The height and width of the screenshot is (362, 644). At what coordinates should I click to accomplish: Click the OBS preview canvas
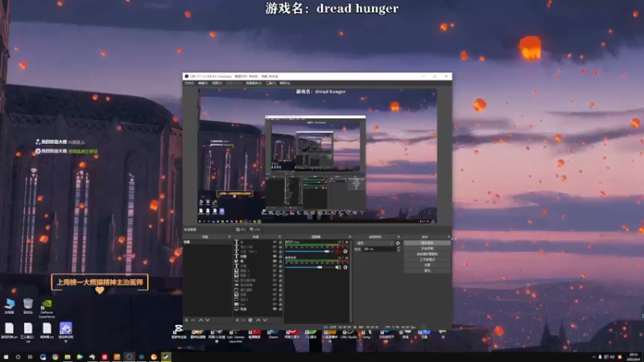[x=317, y=155]
